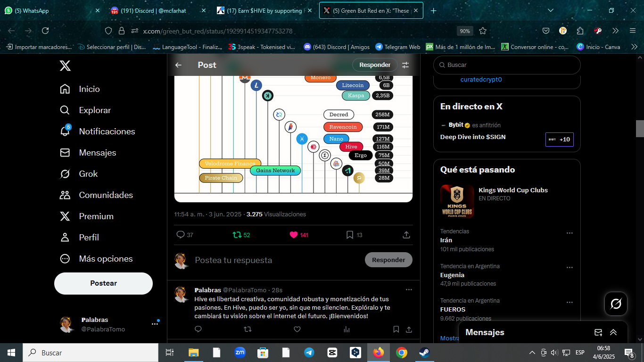Open reply filter settings icon

(405, 65)
